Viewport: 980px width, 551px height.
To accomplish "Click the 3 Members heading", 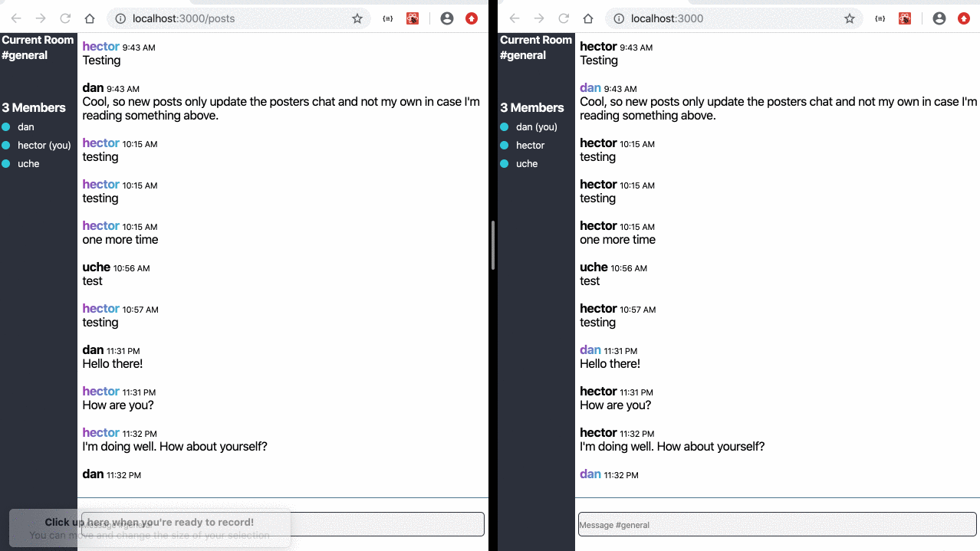I will point(32,107).
